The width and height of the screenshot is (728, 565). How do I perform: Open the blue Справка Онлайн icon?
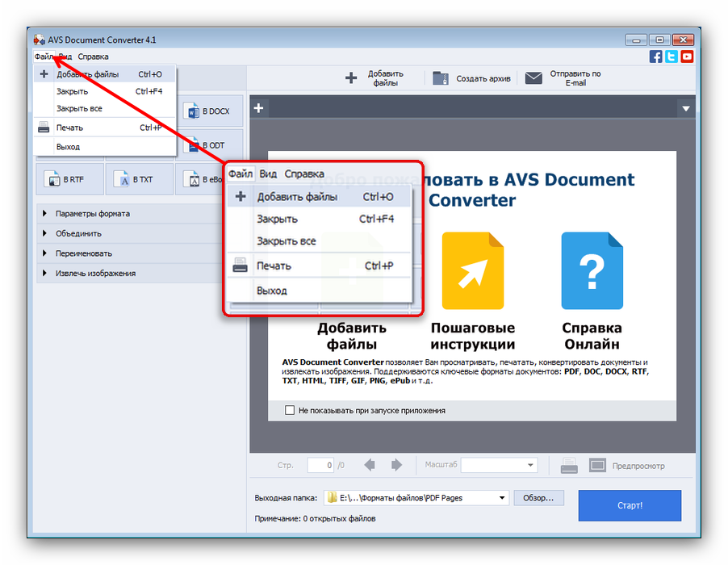pos(592,271)
